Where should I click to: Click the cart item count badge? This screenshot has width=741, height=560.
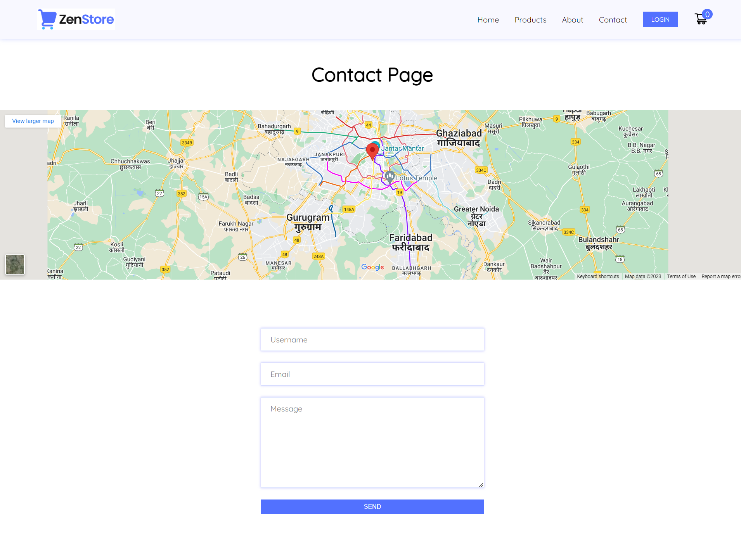coord(707,14)
